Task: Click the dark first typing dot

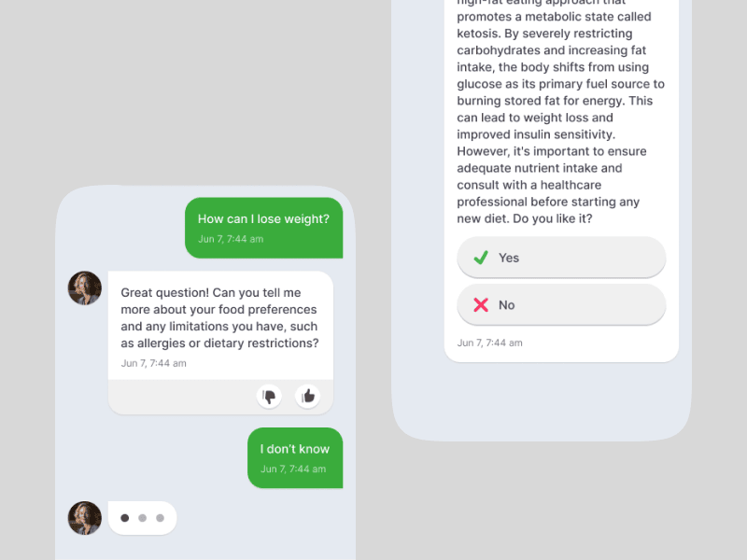Action: (125, 518)
